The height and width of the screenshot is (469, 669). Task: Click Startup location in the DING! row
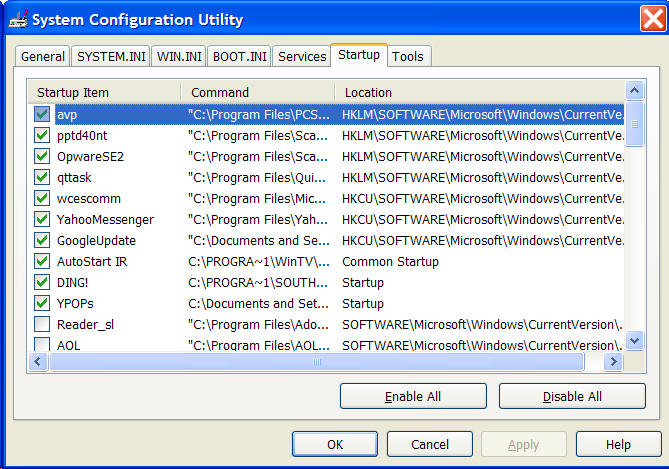pos(363,283)
